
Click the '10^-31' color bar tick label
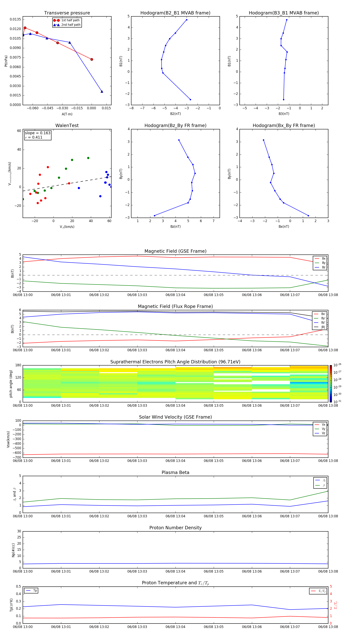[337, 402]
